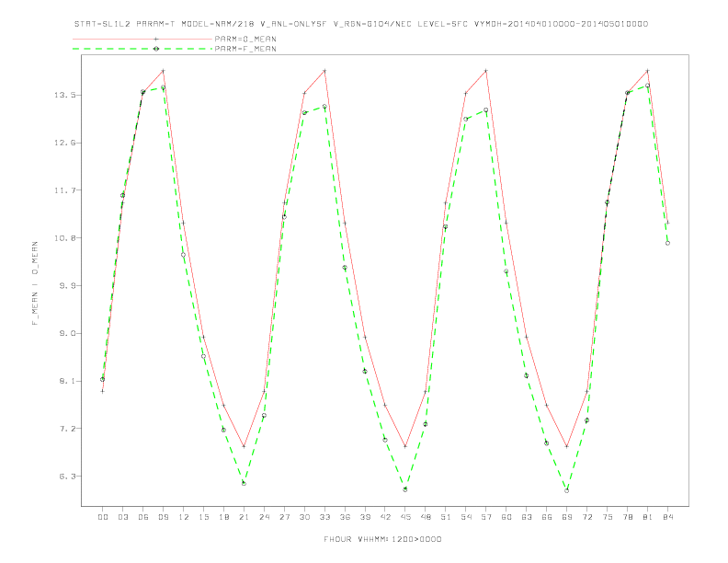Click the 24 forecast hour tick label

[264, 517]
